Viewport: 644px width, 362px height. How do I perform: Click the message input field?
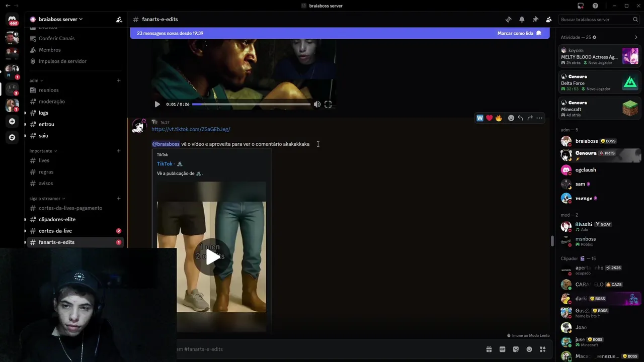(x=330, y=349)
